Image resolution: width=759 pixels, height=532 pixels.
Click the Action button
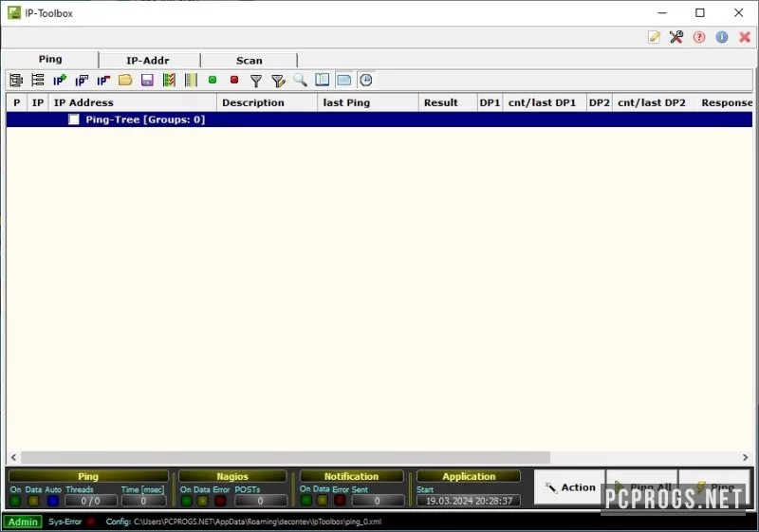tap(570, 487)
